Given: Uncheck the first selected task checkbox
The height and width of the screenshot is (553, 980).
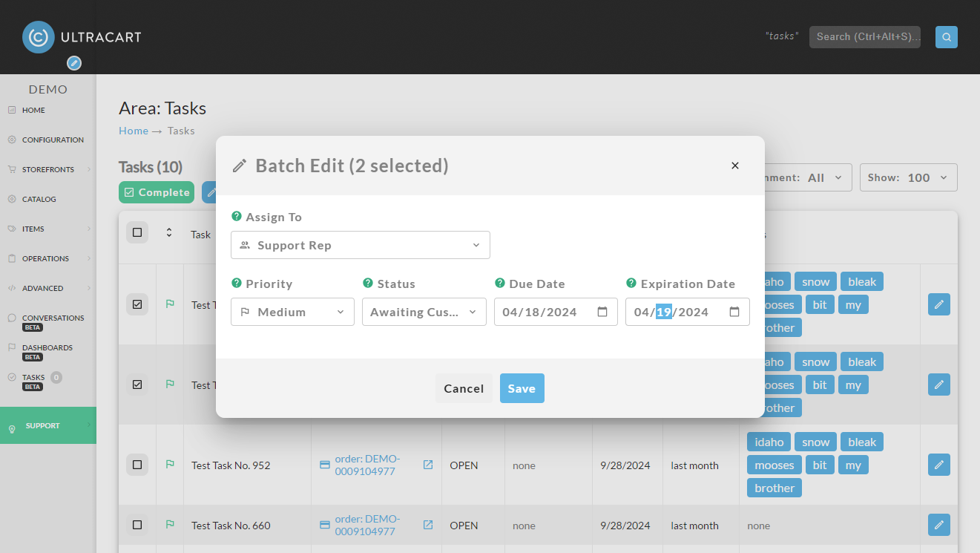Looking at the screenshot, I should [137, 304].
